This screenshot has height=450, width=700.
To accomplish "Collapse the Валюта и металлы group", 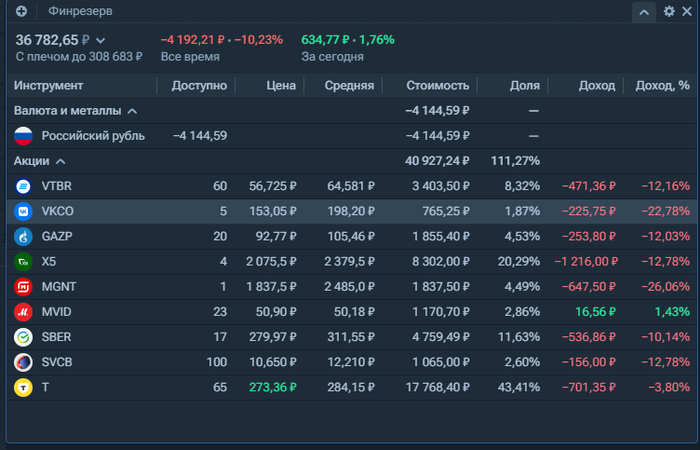I will tap(133, 111).
